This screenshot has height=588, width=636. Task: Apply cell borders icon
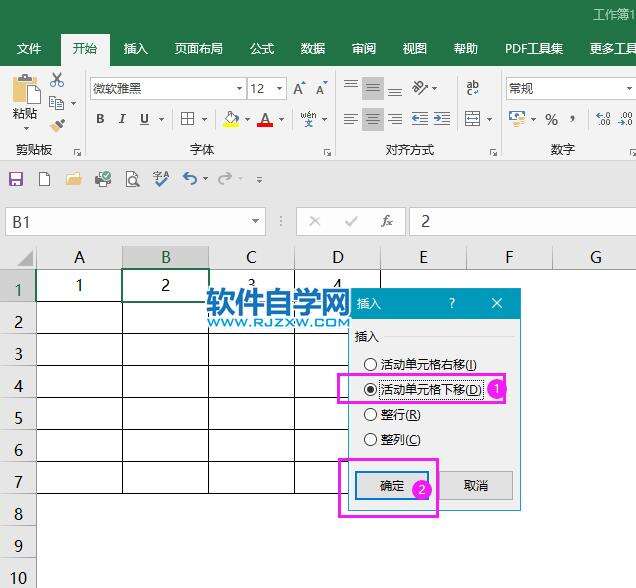click(187, 119)
